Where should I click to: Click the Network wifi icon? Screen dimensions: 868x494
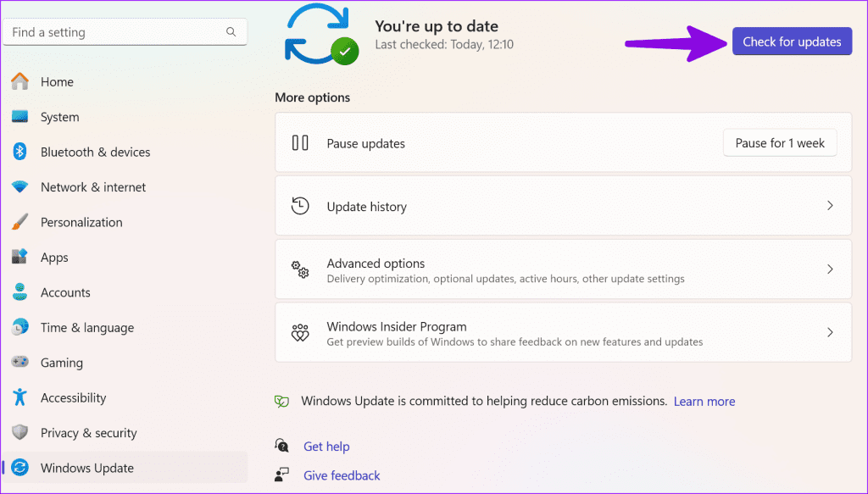coord(20,187)
